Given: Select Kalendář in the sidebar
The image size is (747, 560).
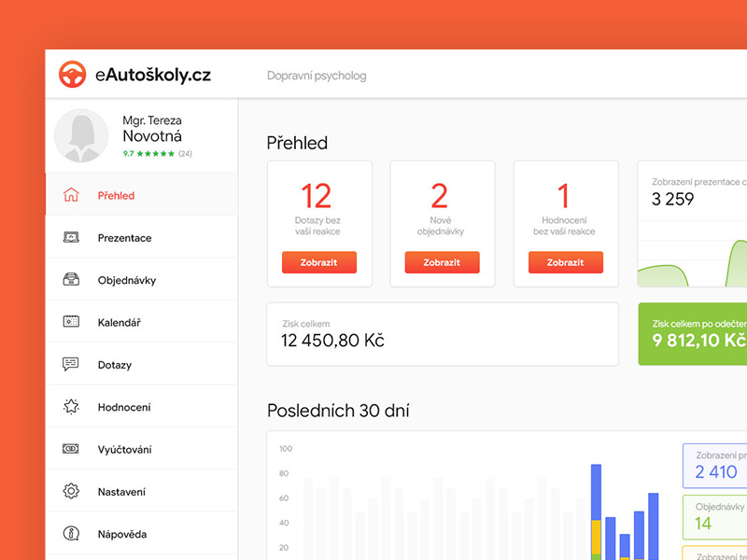Looking at the screenshot, I should pos(120,322).
